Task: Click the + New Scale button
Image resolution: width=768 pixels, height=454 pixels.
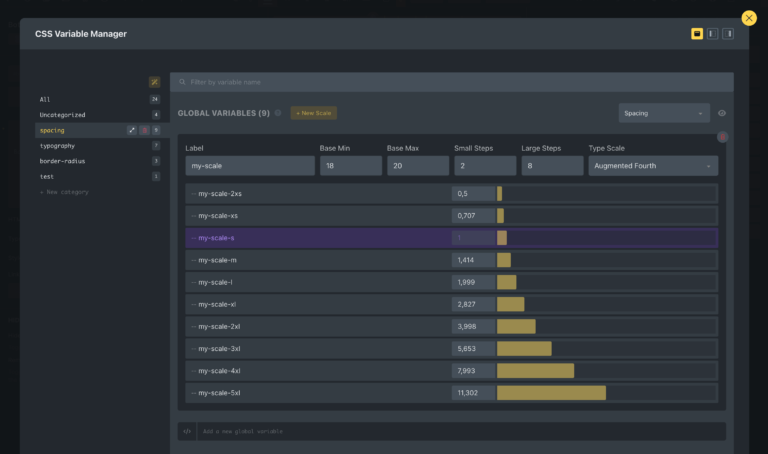Action: [x=313, y=113]
